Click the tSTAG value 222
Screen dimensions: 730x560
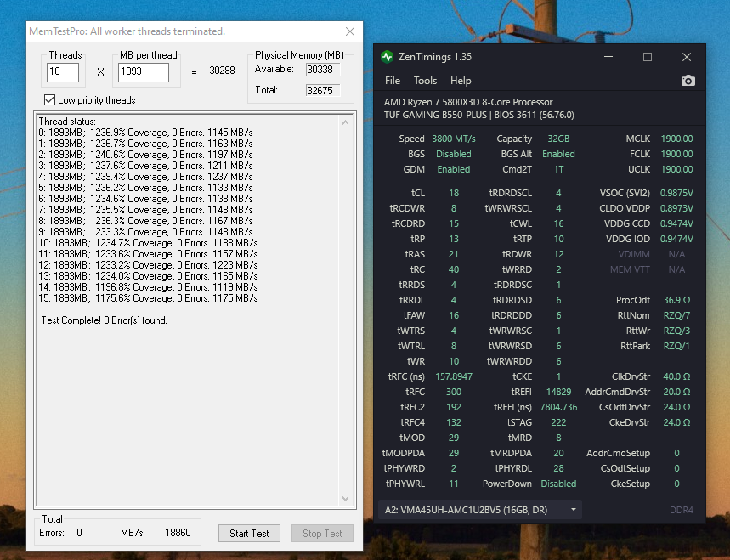click(558, 422)
